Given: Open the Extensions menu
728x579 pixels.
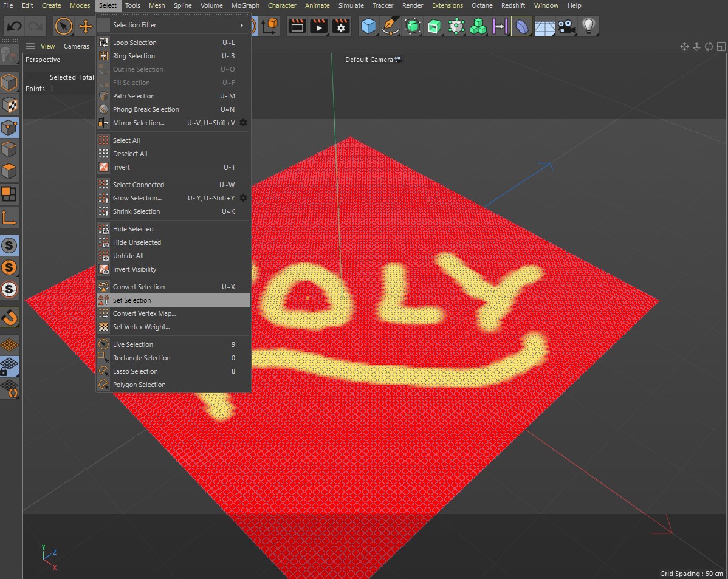Looking at the screenshot, I should 447,5.
